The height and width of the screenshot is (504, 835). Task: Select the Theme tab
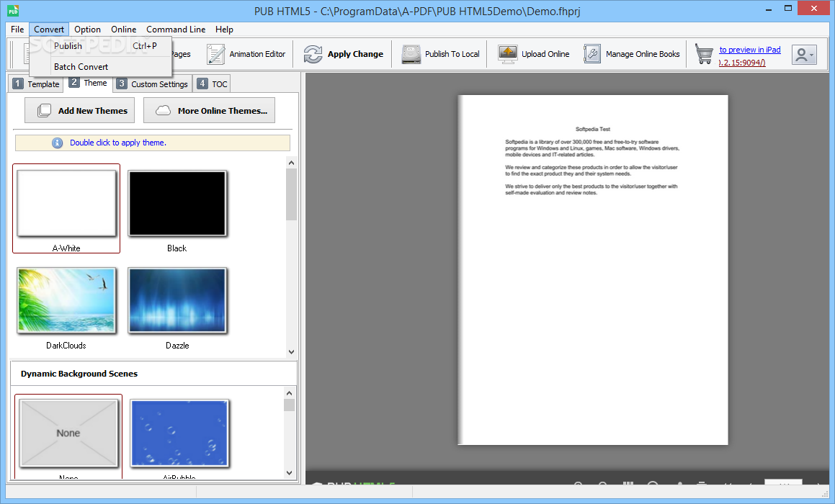[x=89, y=83]
